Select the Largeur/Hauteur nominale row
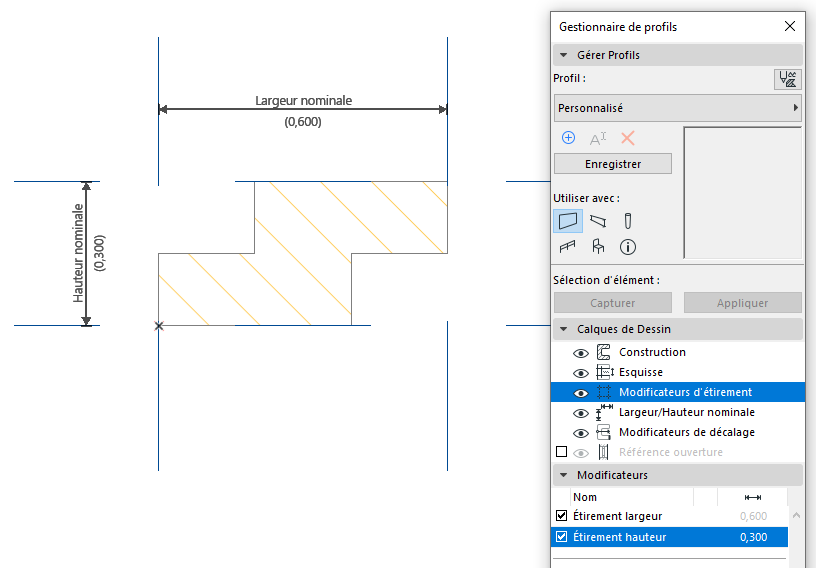Viewport: 816px width, 568px height. [x=678, y=412]
